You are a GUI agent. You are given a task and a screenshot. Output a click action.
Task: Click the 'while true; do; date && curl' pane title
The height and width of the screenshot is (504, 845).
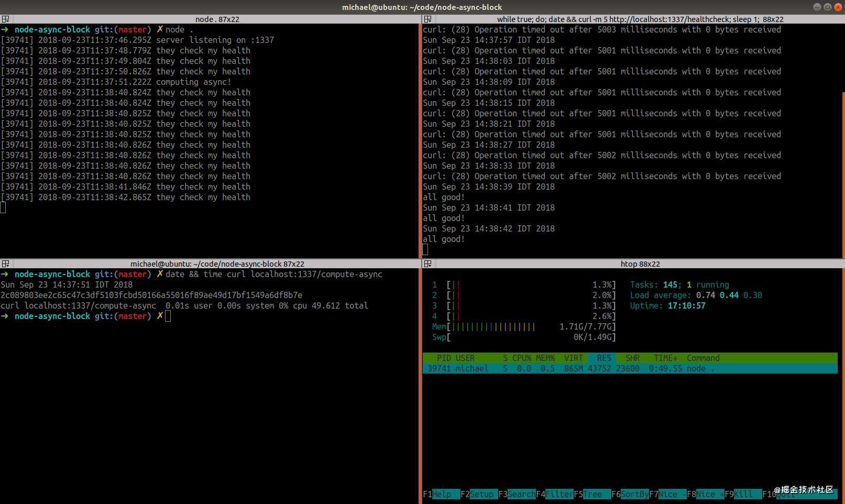point(640,19)
